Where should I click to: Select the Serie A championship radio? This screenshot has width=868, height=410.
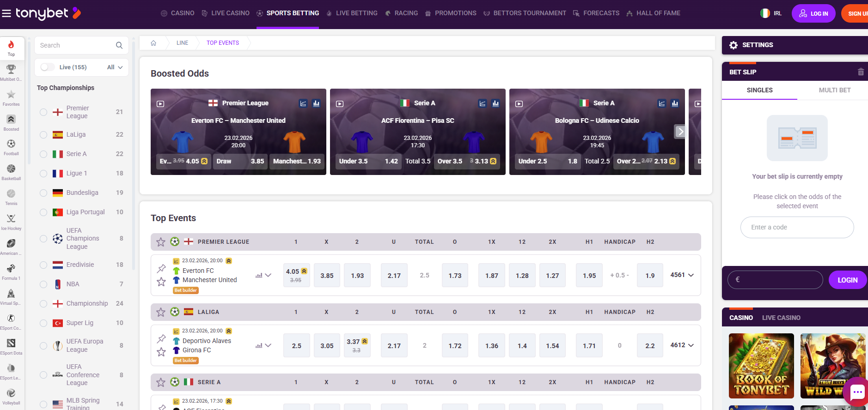[x=43, y=154]
